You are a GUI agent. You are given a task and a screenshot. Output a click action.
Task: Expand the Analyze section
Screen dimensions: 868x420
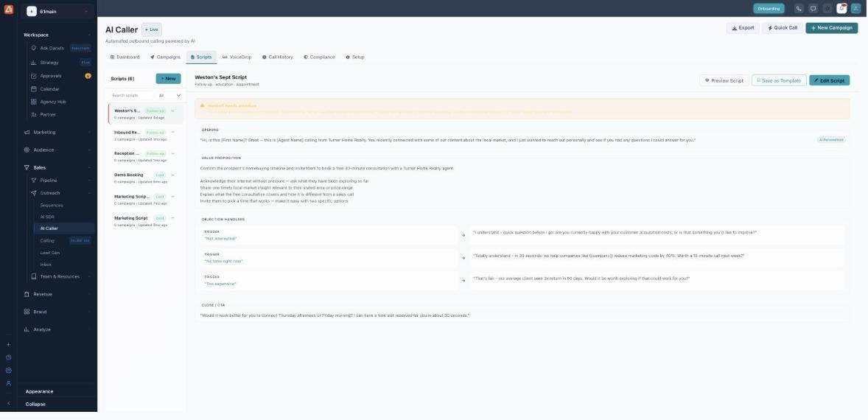coord(57,330)
